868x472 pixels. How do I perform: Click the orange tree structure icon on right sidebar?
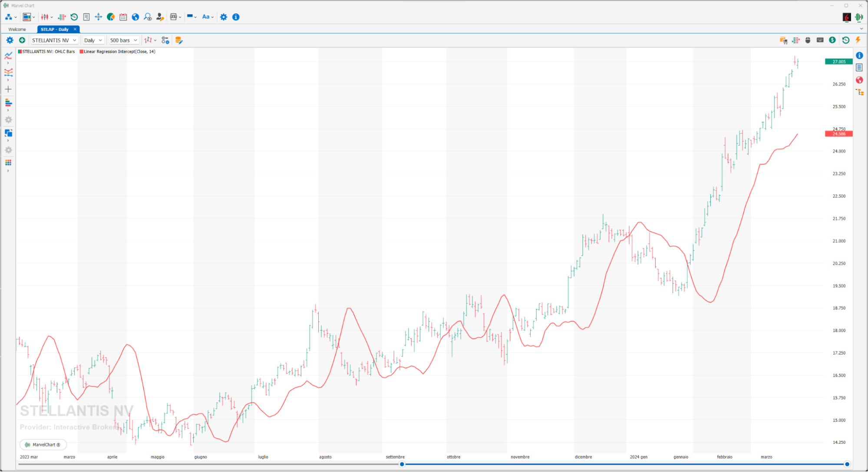(x=859, y=92)
